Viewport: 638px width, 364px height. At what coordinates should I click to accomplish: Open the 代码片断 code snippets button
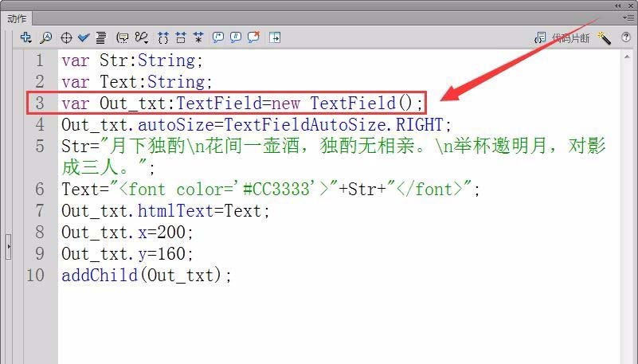(x=562, y=37)
